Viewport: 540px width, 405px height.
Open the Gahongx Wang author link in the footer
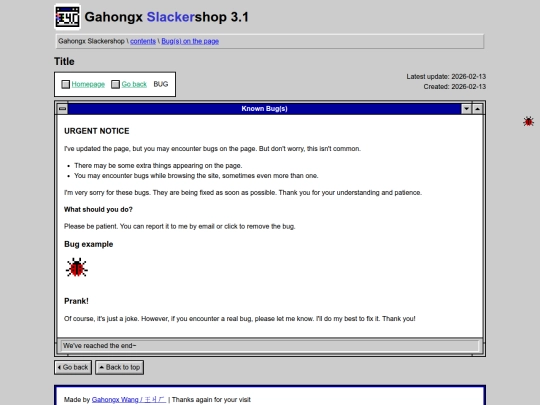pyautogui.click(x=129, y=400)
